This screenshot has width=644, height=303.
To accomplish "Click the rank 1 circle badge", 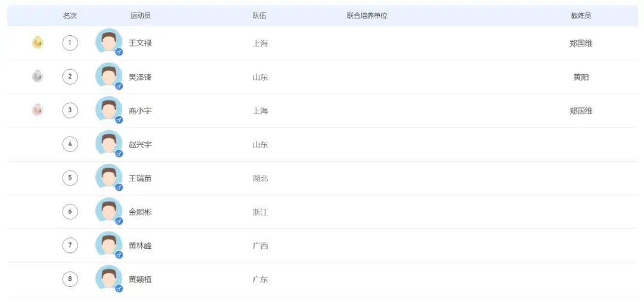I will click(70, 43).
